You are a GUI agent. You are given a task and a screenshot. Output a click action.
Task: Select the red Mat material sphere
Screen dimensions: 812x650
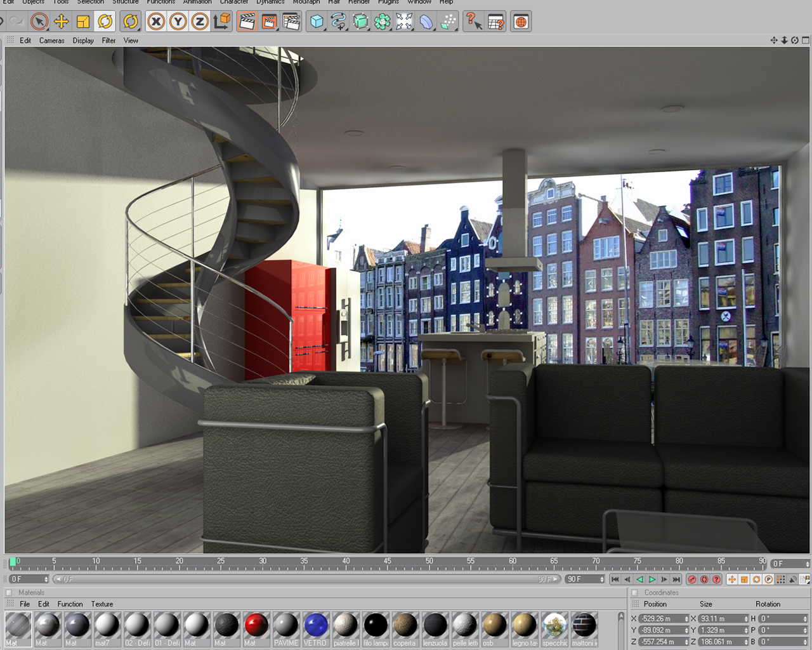(256, 625)
